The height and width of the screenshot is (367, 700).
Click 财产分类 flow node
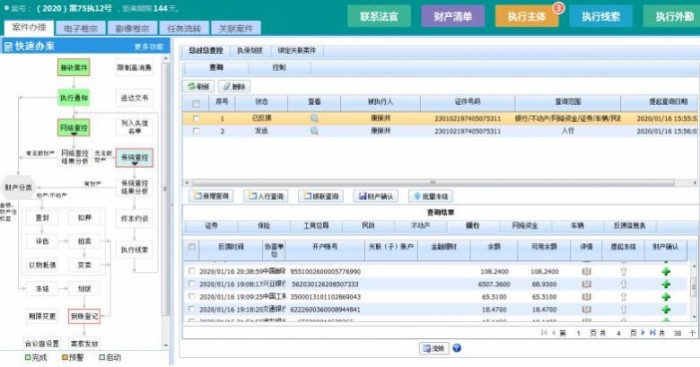pos(18,188)
